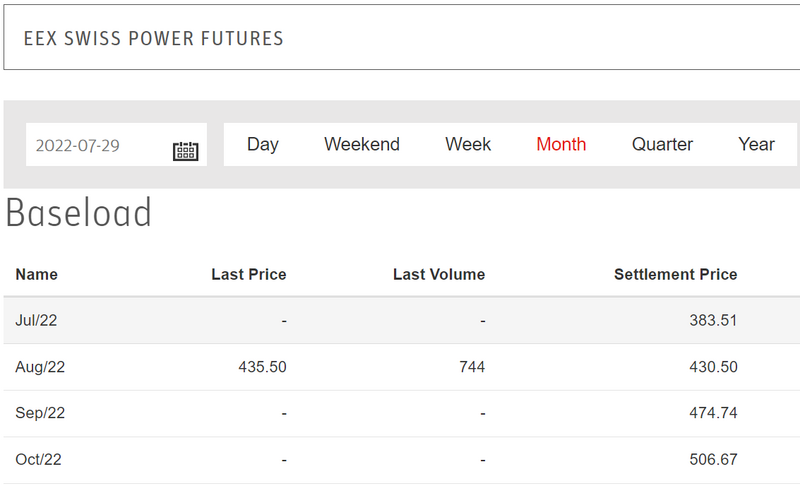Screen dimensions: 800x498
Task: Click the Last Volume column header
Action: click(439, 274)
